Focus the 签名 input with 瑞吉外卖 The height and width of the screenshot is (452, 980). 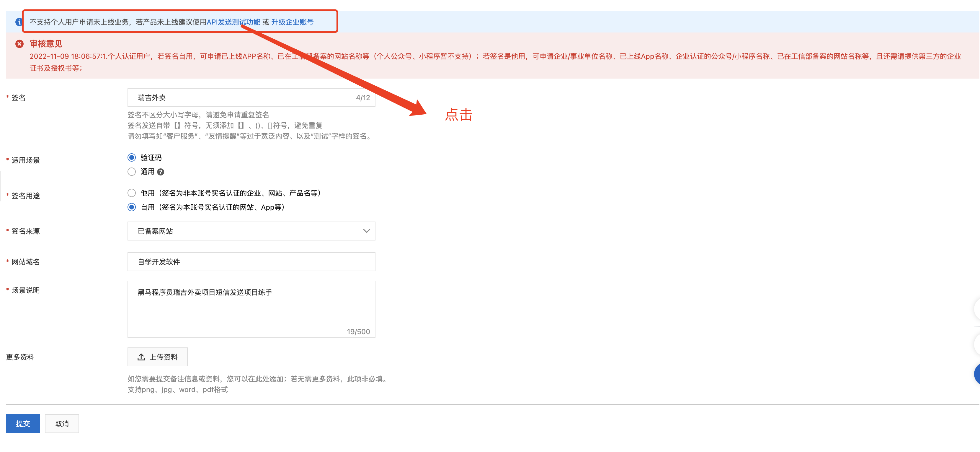point(244,98)
